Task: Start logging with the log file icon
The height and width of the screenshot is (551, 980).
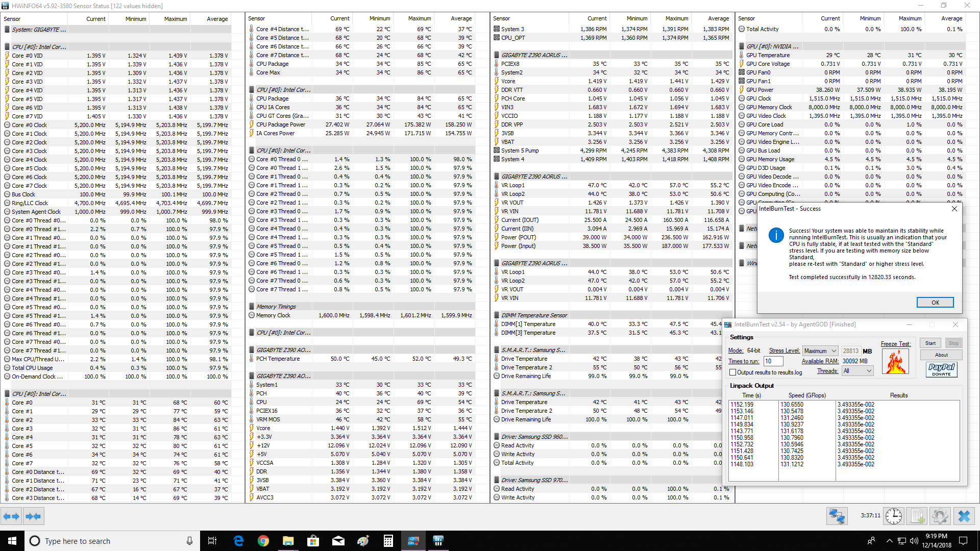Action: 917,516
